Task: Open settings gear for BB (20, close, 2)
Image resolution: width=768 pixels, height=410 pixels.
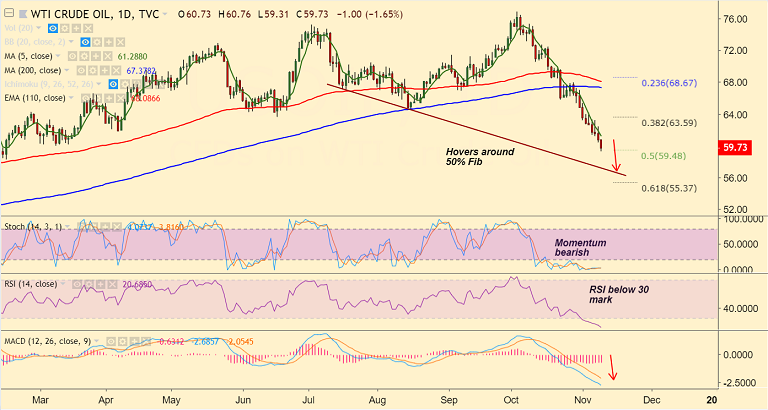Action: [97, 42]
